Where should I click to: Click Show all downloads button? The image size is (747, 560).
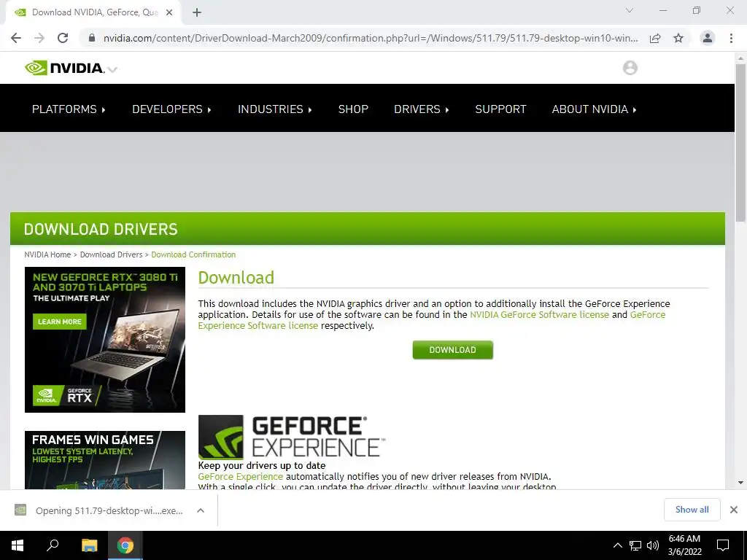point(692,510)
